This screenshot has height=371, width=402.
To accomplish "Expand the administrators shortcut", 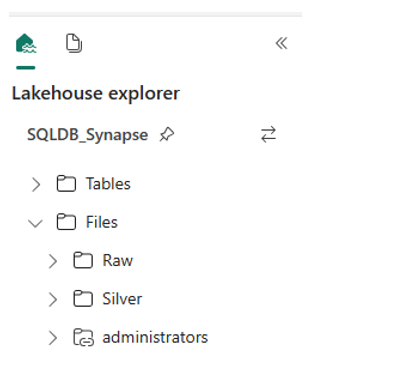I will click(x=53, y=338).
